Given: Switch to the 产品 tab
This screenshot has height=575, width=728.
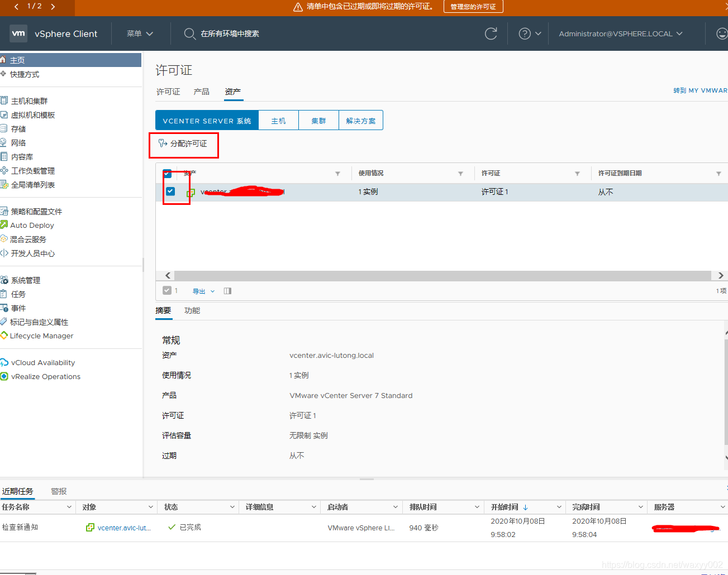Looking at the screenshot, I should pos(201,92).
